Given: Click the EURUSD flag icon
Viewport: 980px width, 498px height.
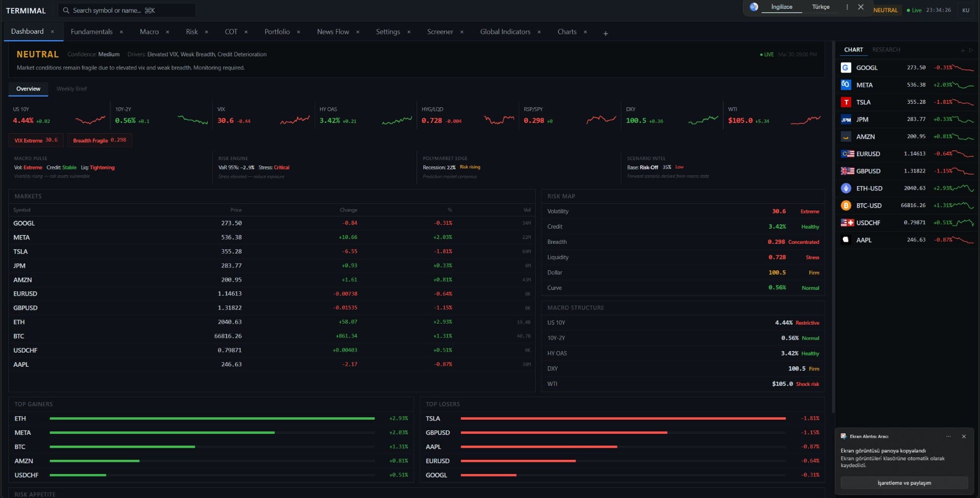Looking at the screenshot, I should click(846, 154).
